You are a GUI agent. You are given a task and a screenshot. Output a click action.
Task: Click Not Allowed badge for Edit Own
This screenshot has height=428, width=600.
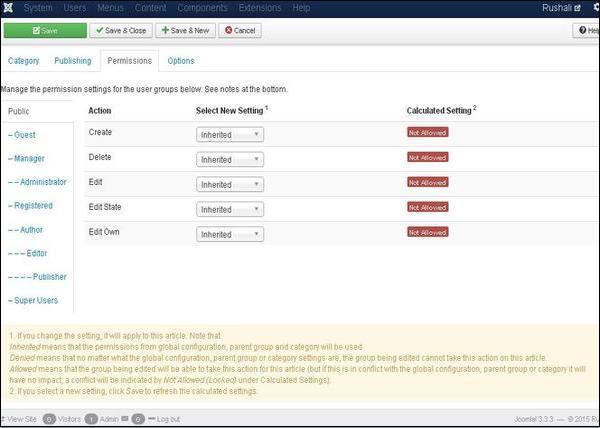click(x=427, y=232)
